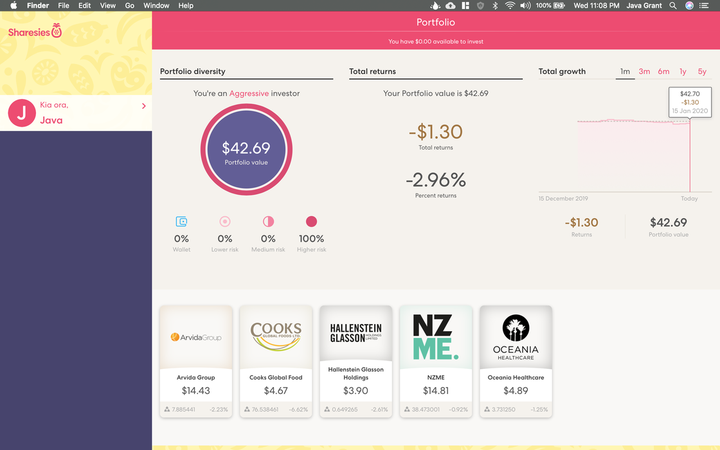Switch growth chart to 6m
Screen dimensions: 720x450
(x=664, y=72)
